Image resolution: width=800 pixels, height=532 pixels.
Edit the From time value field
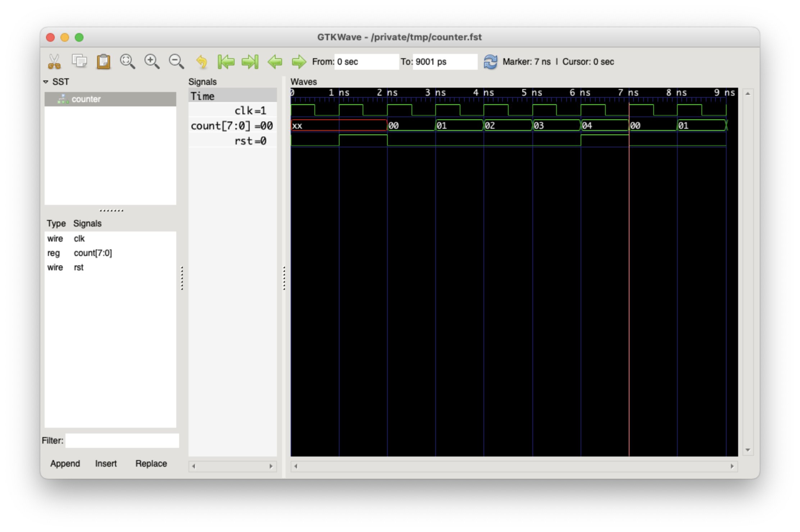tap(366, 61)
